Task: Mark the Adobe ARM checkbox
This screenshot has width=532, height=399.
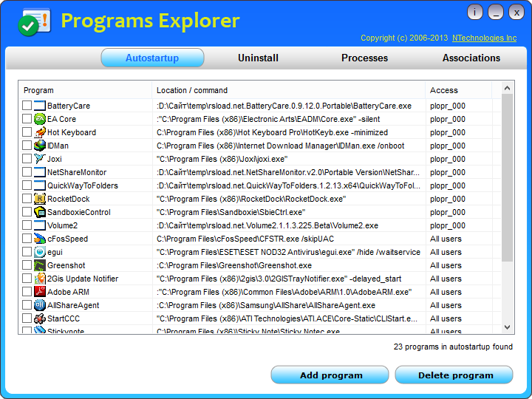Action: click(27, 292)
